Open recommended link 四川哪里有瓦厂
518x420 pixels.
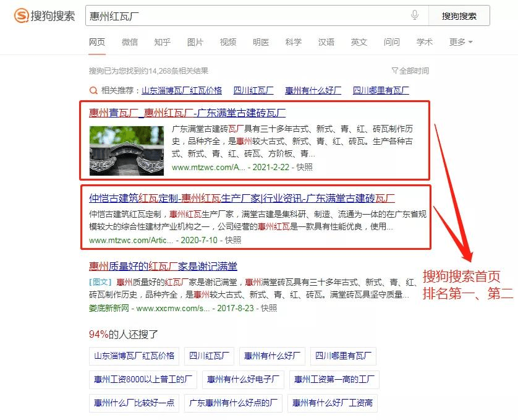[x=381, y=90]
